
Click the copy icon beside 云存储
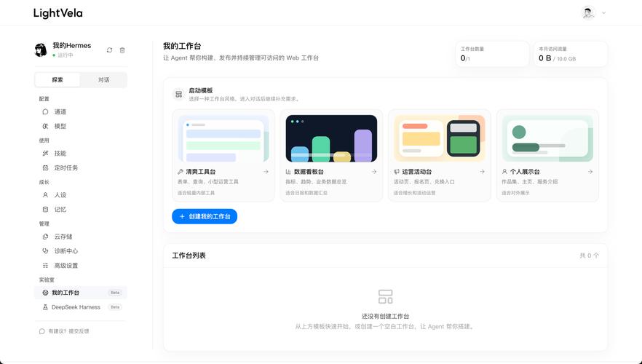pos(45,237)
